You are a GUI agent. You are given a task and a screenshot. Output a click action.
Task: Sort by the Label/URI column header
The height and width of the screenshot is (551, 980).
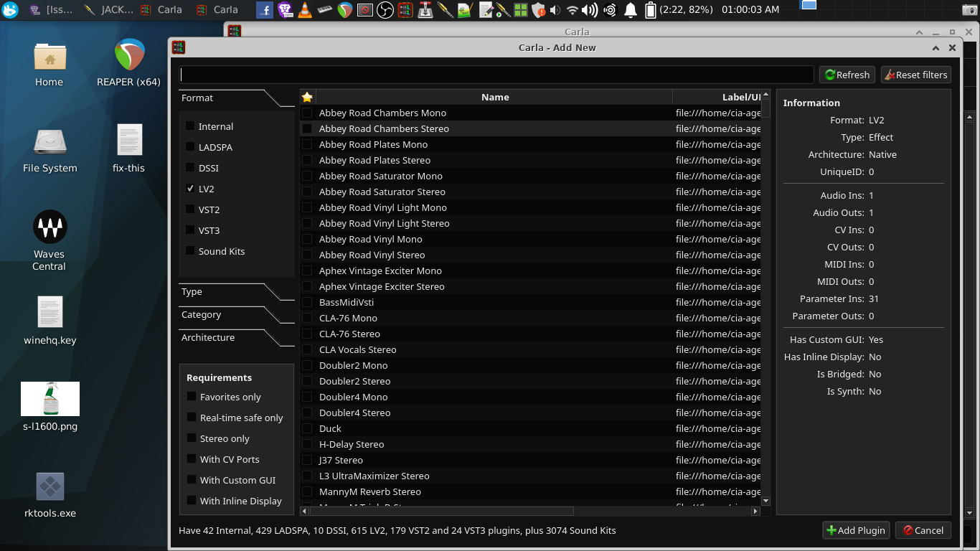click(717, 97)
